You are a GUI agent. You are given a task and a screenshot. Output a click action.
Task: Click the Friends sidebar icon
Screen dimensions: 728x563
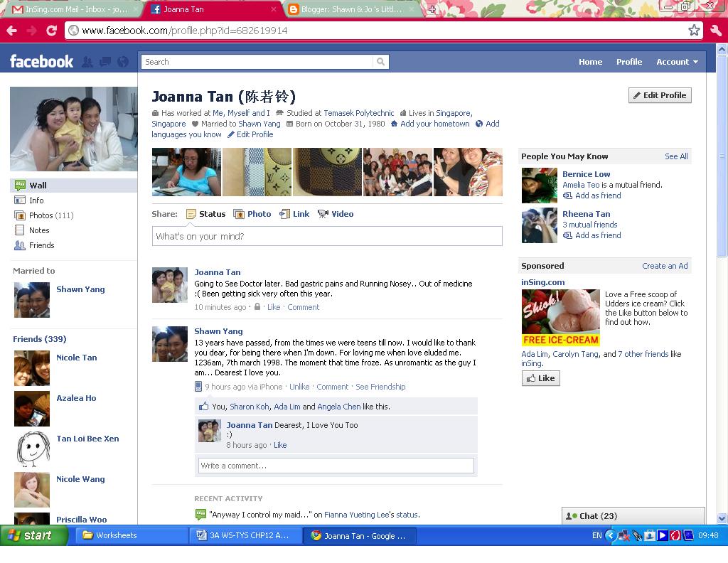[19, 245]
